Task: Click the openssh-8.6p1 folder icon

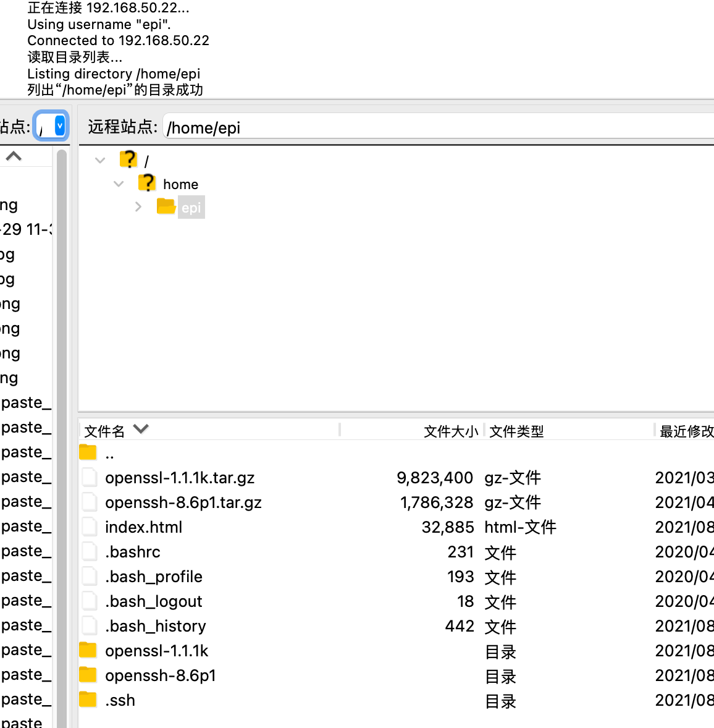Action: click(88, 675)
